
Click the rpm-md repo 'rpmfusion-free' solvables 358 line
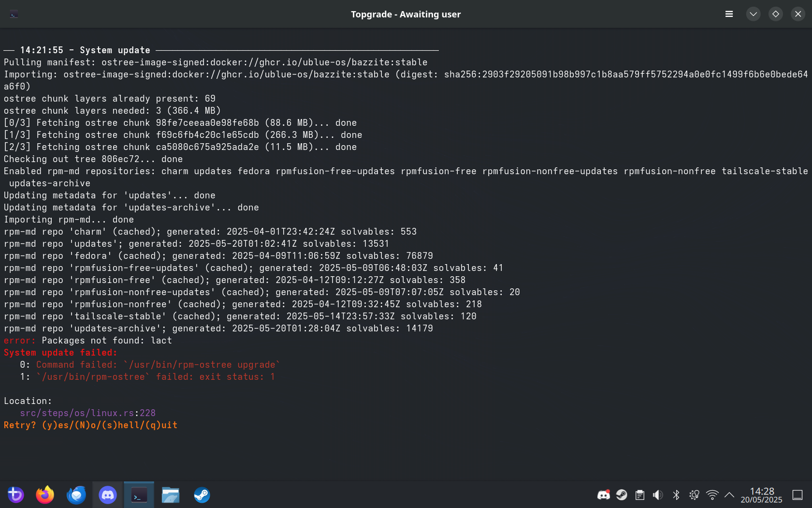[x=235, y=280]
